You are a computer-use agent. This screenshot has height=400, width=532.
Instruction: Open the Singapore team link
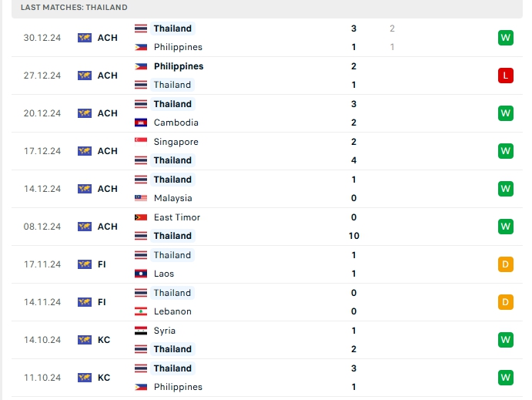point(176,142)
